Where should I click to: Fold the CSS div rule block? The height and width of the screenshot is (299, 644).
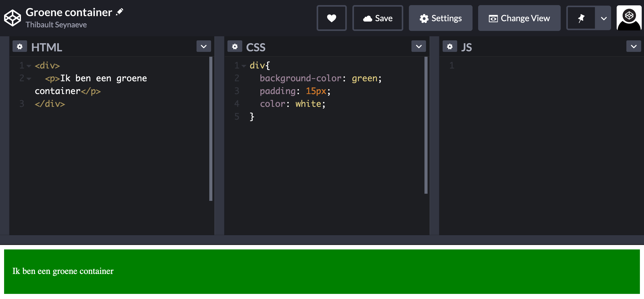(x=244, y=66)
